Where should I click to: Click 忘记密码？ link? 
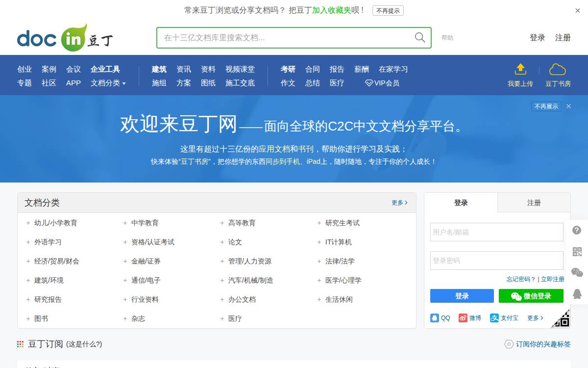(x=521, y=279)
